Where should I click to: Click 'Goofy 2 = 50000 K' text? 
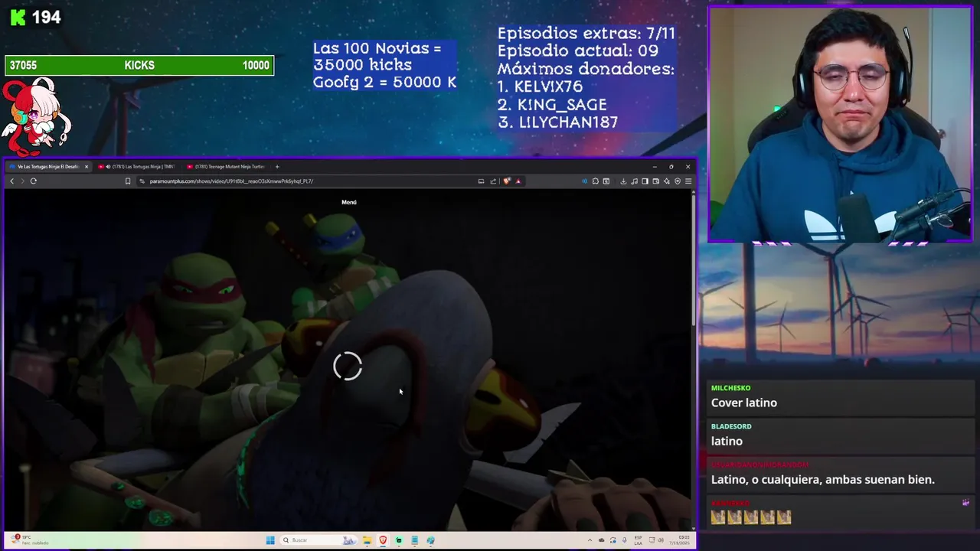pos(384,82)
